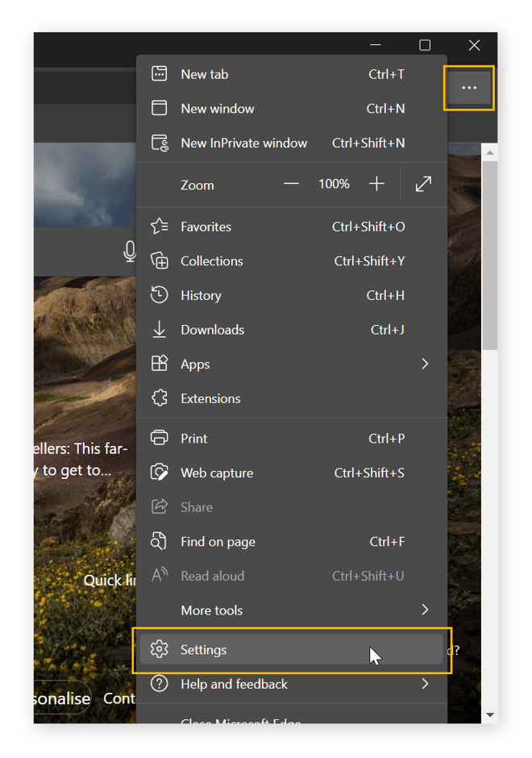532x758 pixels.
Task: Open Favorites from the star icon
Action: click(x=159, y=227)
